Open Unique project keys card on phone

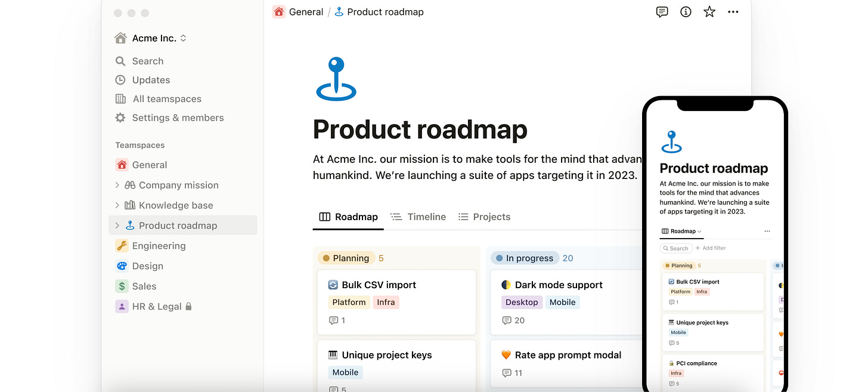coord(713,332)
